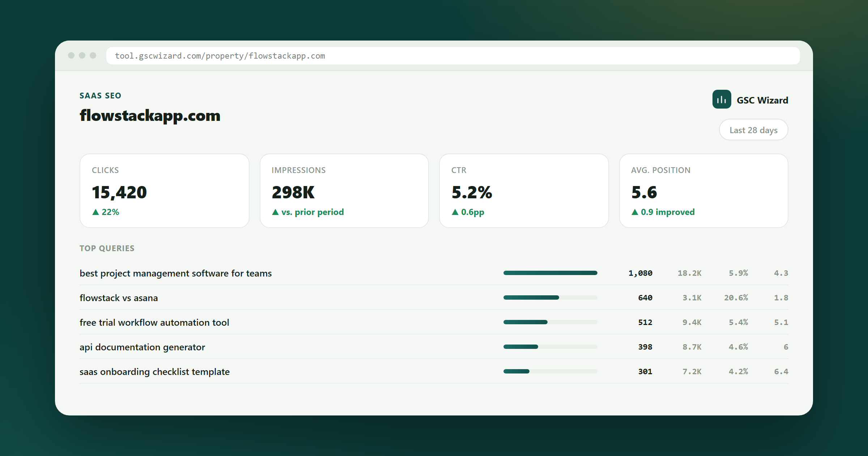Viewport: 868px width, 456px height.
Task: Click the SAAS SEO label
Action: (x=101, y=96)
